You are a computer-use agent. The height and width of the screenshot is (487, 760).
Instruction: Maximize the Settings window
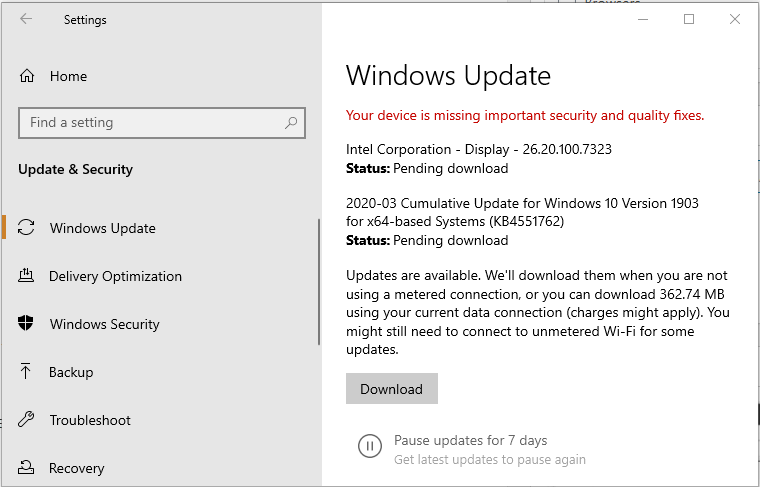689,19
